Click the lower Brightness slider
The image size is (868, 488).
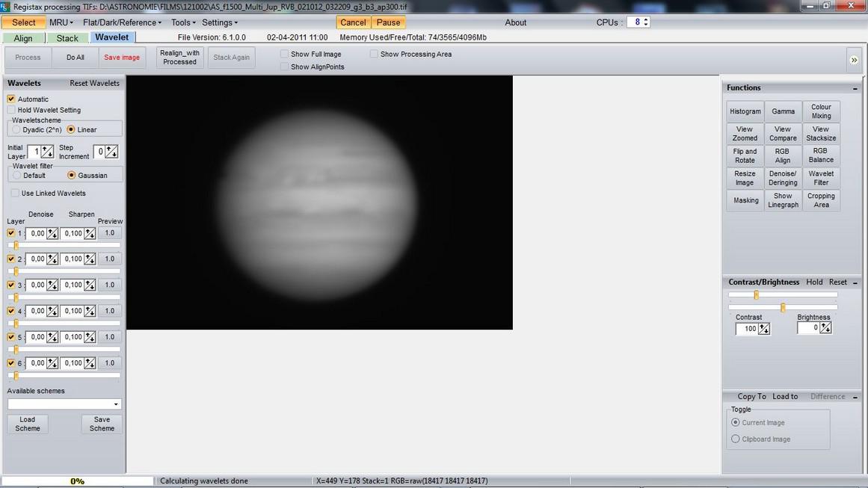tap(783, 307)
